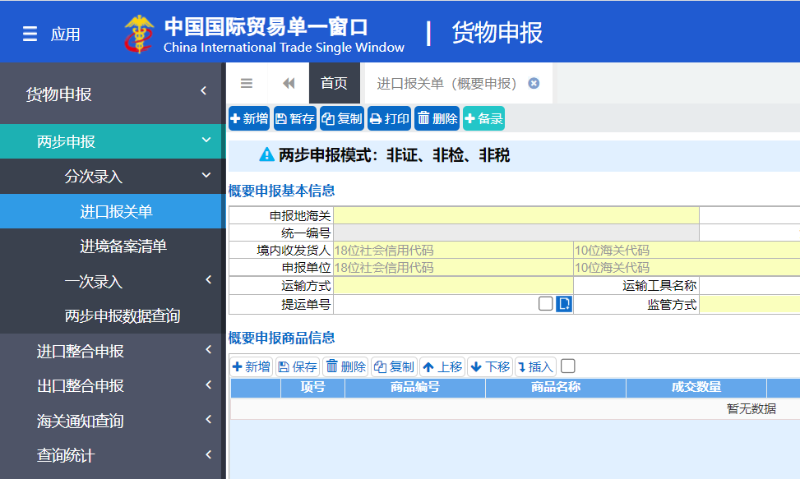Collapse the 两步申报 menu
Viewport: 800px width, 479px height.
[113, 141]
